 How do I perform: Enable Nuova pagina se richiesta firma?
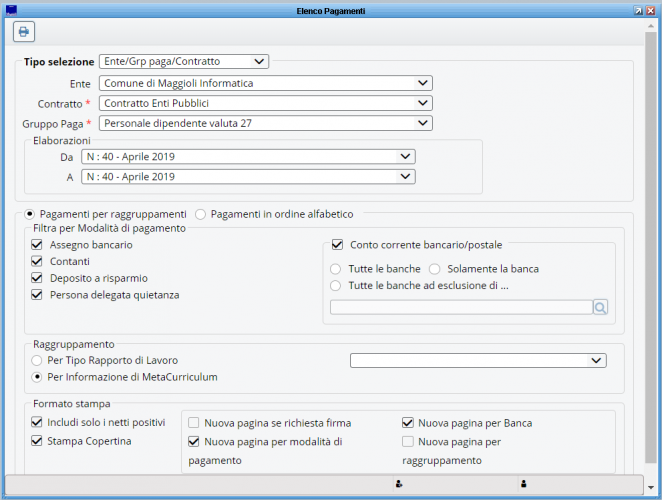point(194,423)
